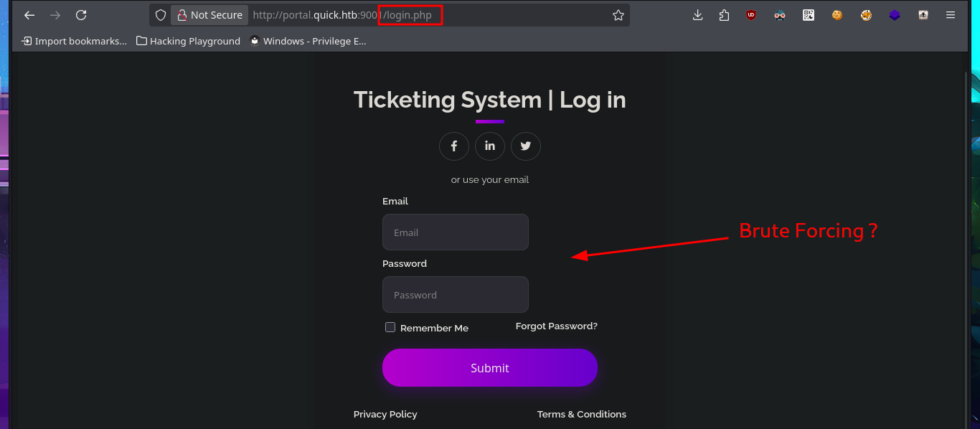Open the Firefox downloads panel

click(697, 15)
